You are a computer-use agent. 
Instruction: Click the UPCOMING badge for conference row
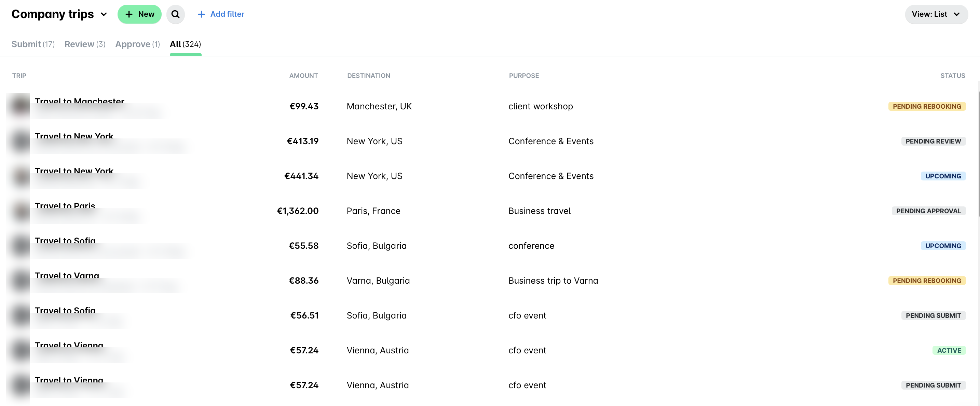coord(943,246)
